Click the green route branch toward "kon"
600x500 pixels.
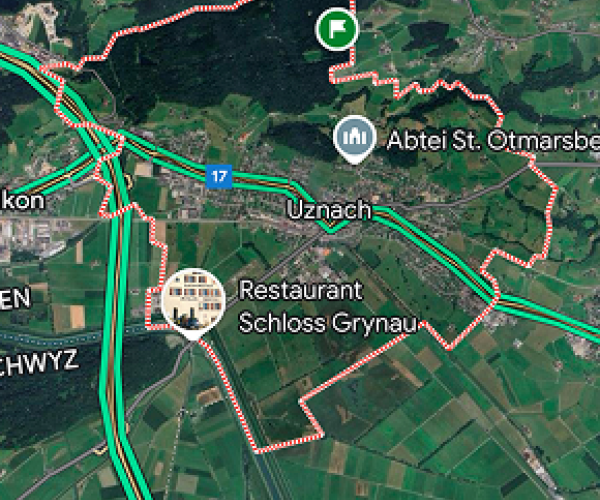pyautogui.click(x=50, y=178)
